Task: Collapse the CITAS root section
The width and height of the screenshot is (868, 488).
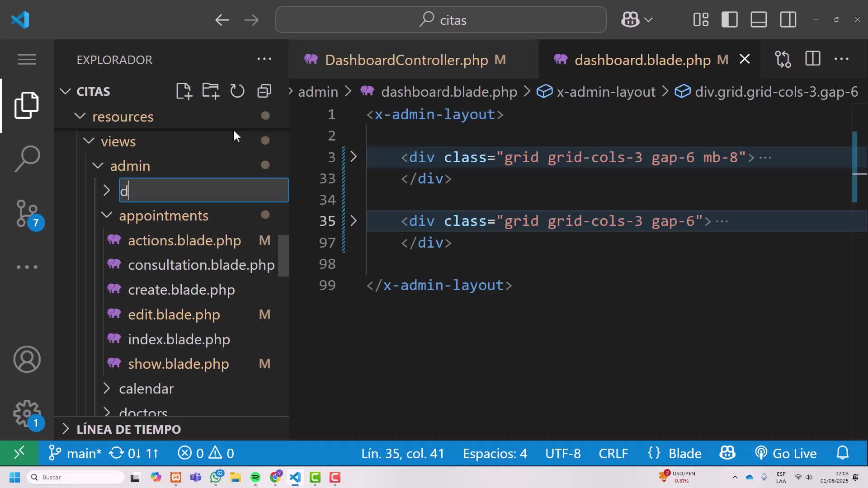Action: coord(65,91)
